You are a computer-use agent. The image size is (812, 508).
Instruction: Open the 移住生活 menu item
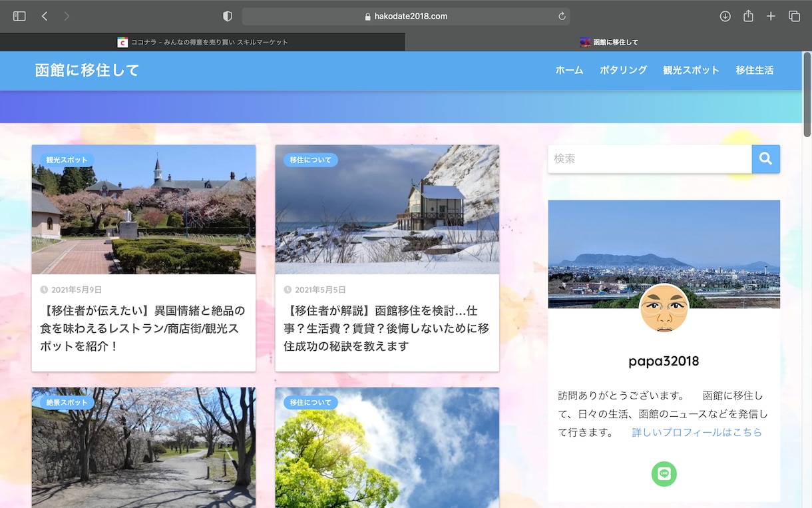754,70
